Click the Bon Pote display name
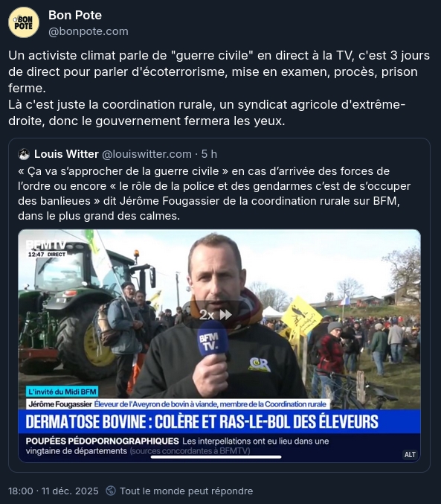Image resolution: width=441 pixels, height=504 pixels. (x=75, y=15)
